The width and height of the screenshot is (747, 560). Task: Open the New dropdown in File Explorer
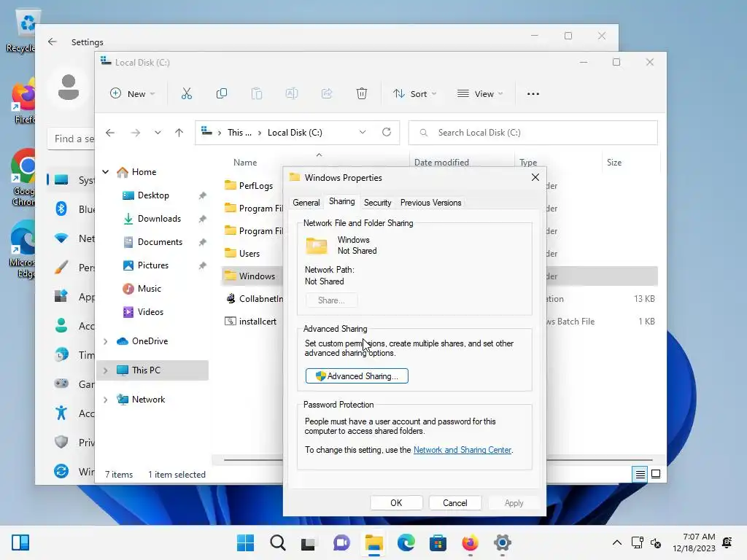(133, 94)
